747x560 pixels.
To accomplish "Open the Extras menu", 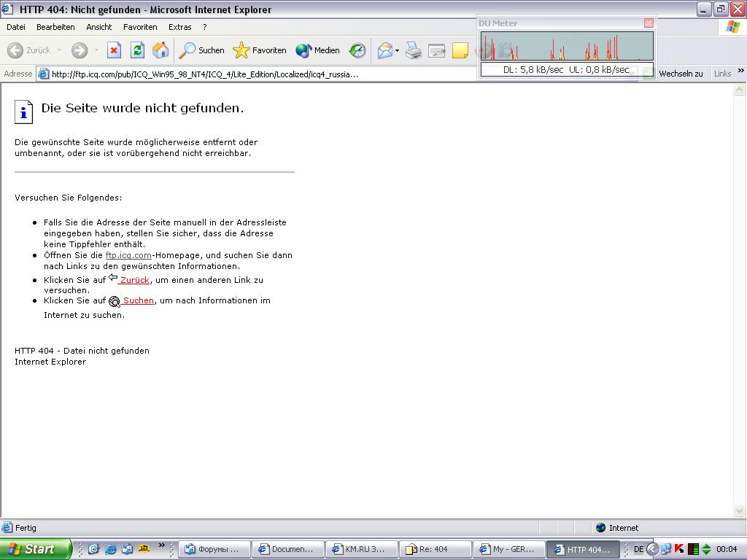I will pos(179,27).
